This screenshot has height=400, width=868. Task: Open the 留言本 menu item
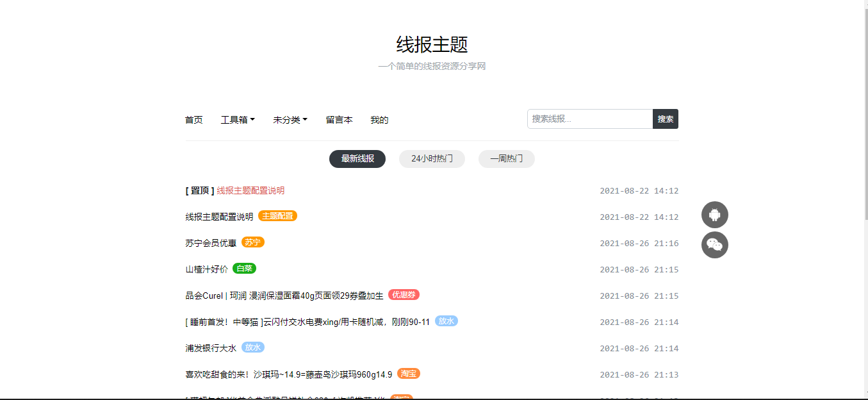coord(340,119)
